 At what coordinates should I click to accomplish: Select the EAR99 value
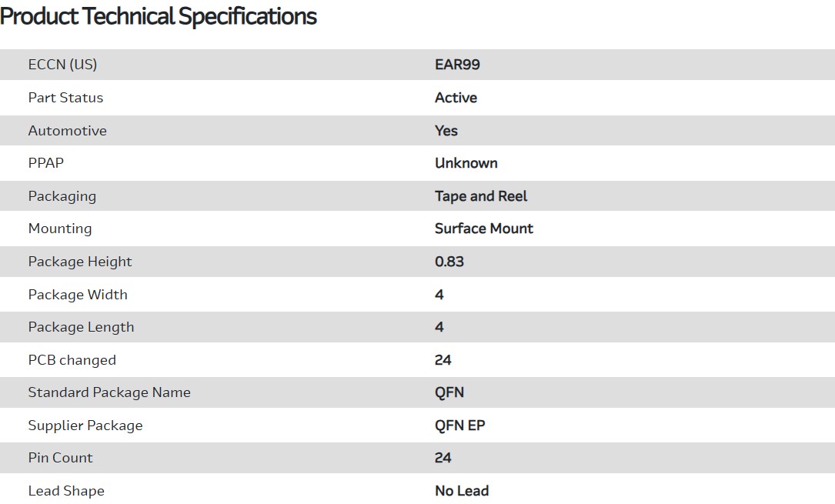click(457, 65)
